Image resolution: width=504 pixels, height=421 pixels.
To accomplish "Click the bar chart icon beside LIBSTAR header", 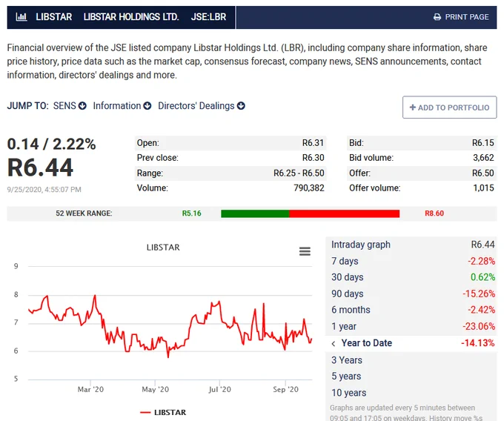I will (21, 17).
